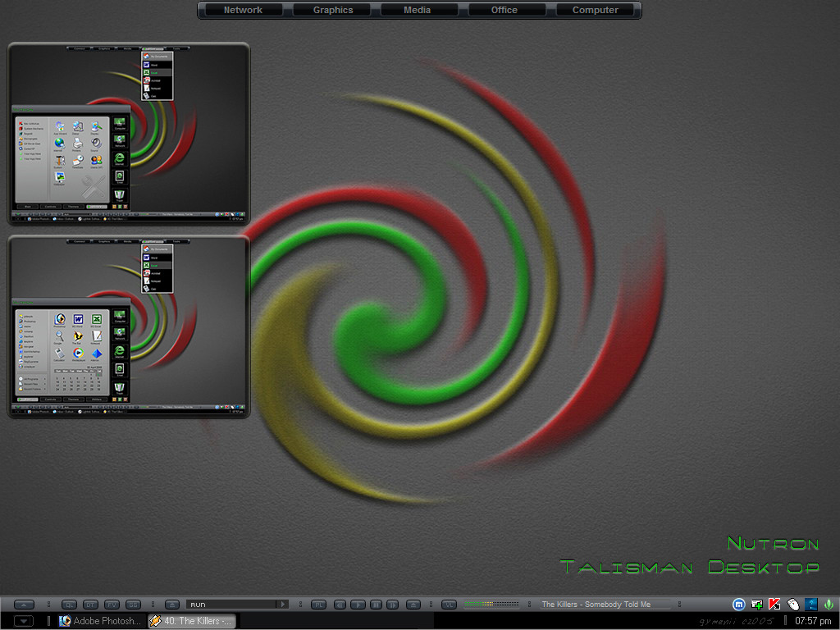Click into the RUN input field
The height and width of the screenshot is (630, 840).
tap(231, 605)
